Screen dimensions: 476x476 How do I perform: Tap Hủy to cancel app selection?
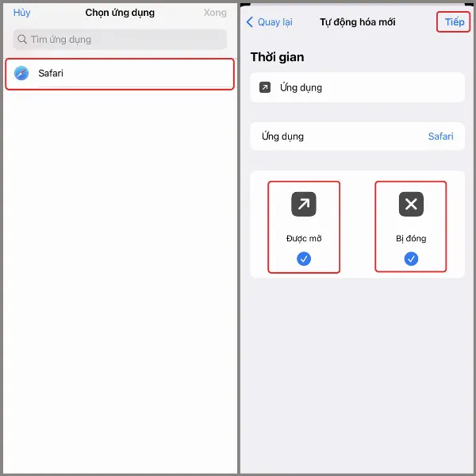[x=22, y=13]
